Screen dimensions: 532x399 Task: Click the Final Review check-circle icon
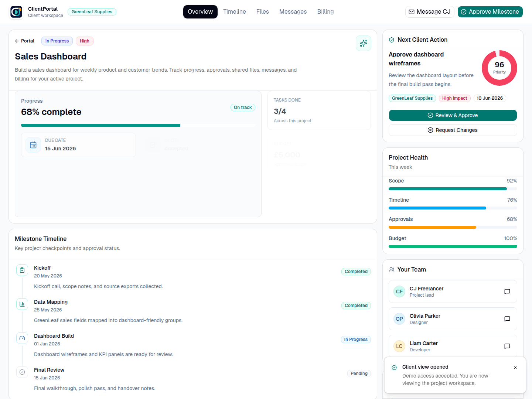click(x=22, y=372)
